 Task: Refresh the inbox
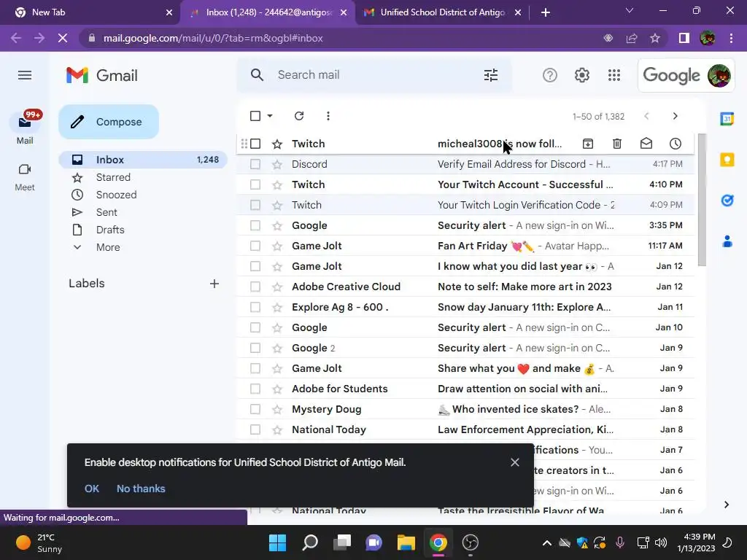tap(298, 116)
